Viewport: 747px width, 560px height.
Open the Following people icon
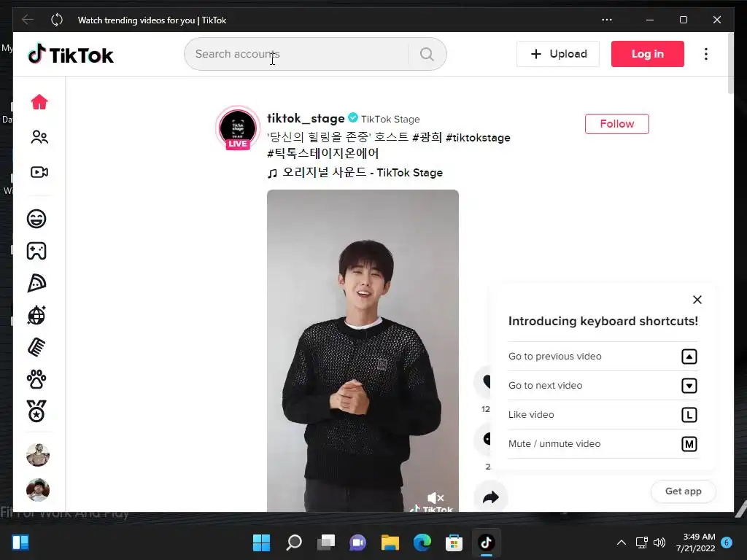39,137
